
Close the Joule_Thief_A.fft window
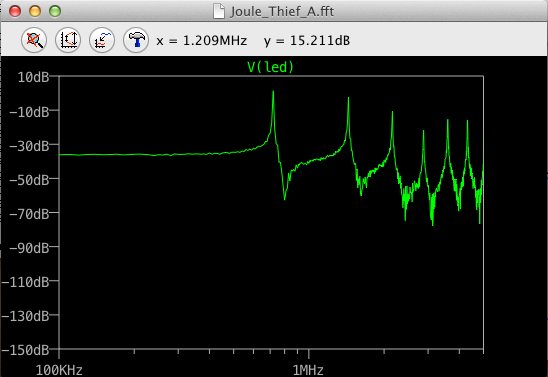[x=15, y=11]
